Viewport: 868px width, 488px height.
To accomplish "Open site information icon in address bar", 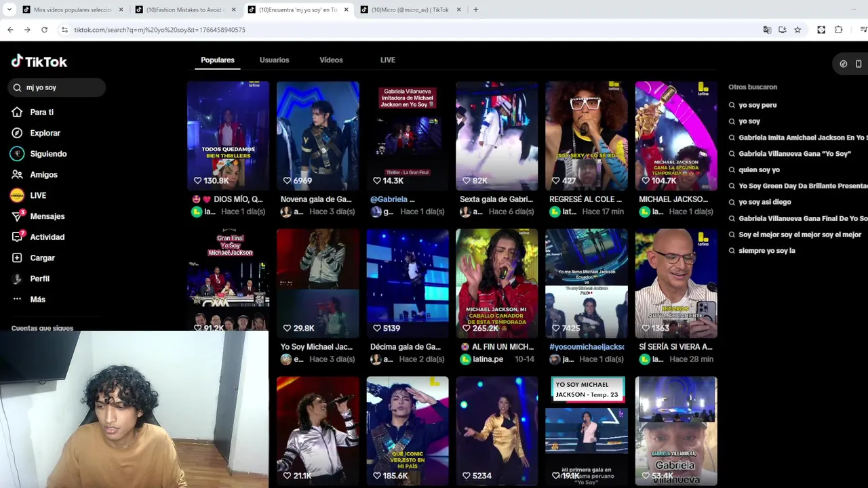I will (64, 30).
